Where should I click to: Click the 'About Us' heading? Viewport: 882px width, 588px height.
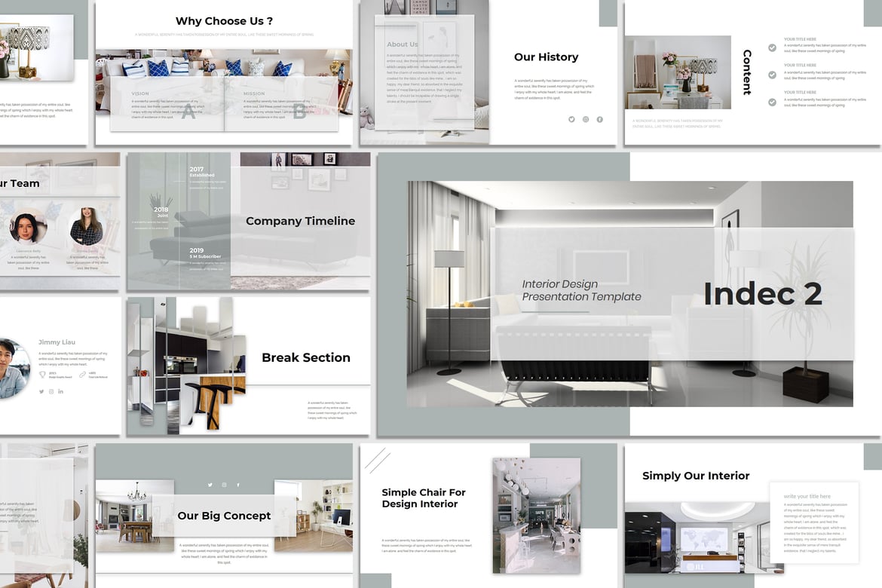coord(403,44)
